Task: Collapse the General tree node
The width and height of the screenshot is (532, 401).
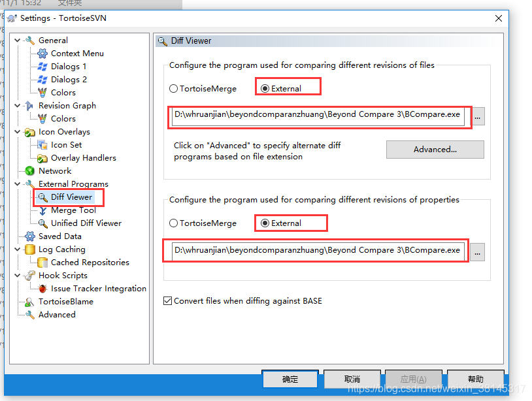Action: (18, 40)
